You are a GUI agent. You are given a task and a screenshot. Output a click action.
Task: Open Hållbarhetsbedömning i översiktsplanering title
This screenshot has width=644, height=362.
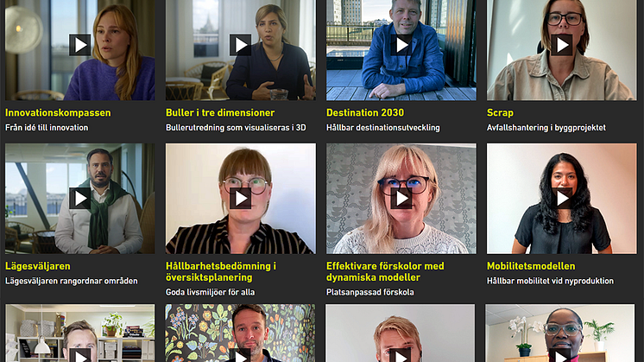point(221,271)
